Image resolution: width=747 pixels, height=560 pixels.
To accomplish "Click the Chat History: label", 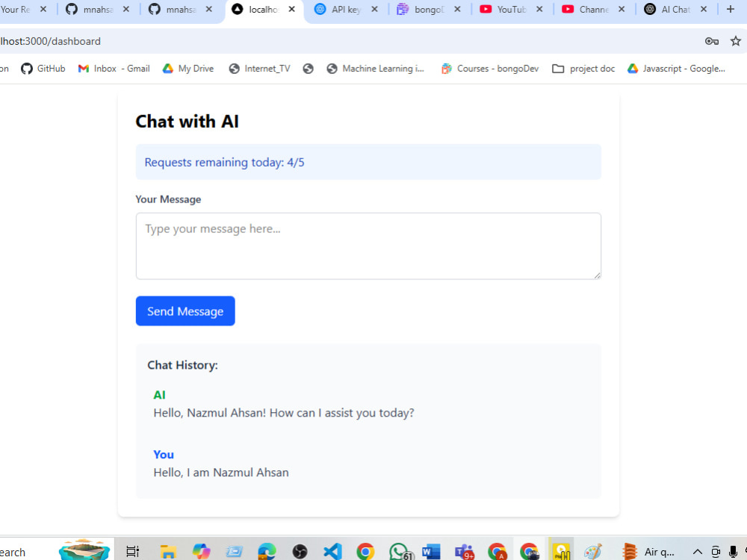I will click(182, 365).
